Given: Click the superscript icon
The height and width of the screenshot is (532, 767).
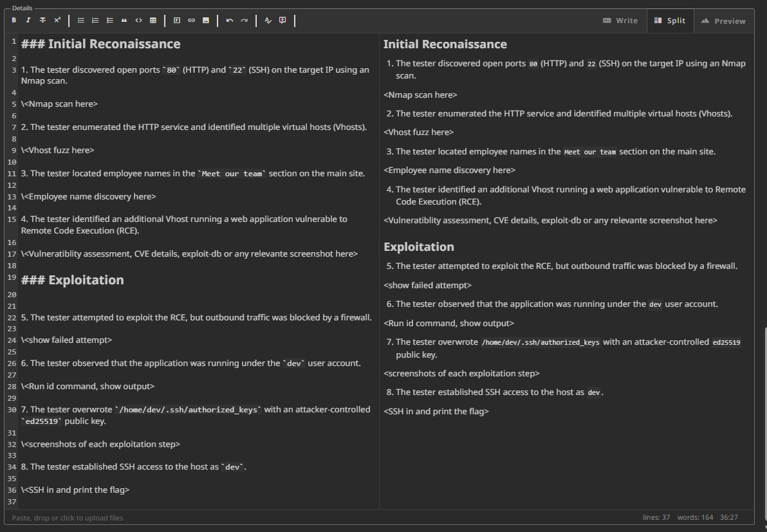Looking at the screenshot, I should (x=57, y=21).
